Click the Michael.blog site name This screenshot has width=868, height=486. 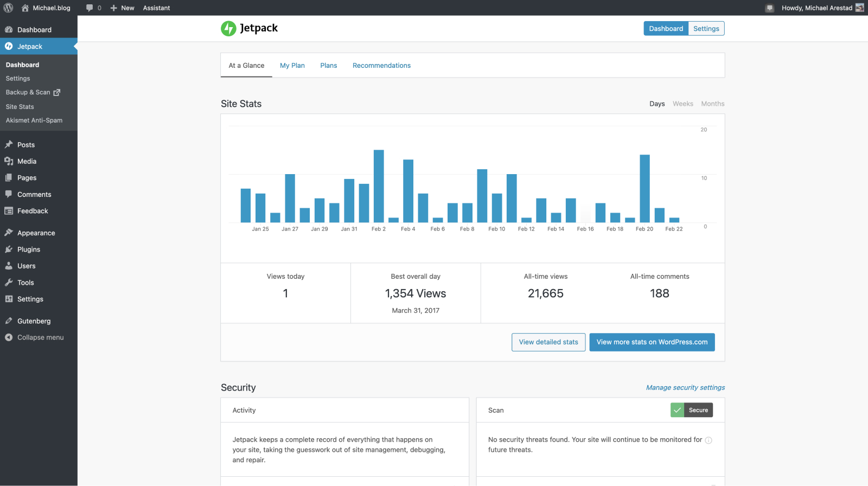click(x=52, y=8)
